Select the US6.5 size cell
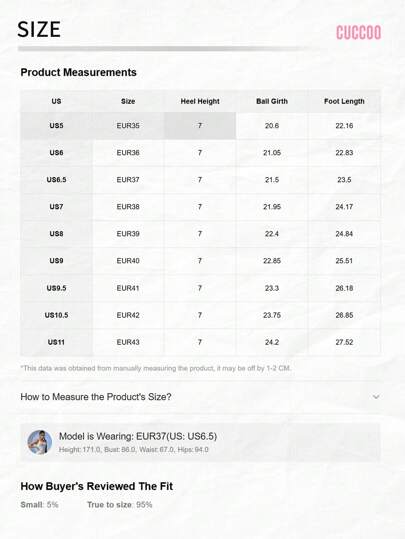Image resolution: width=405 pixels, height=539 pixels. (x=56, y=180)
